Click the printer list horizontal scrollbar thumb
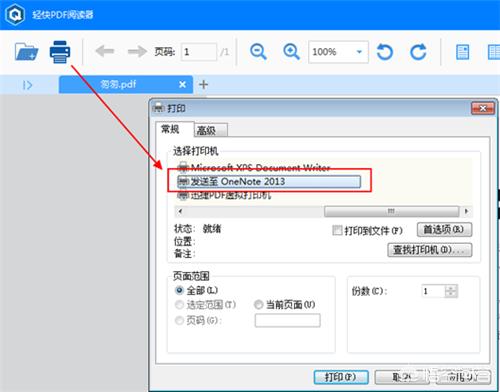The width and height of the screenshot is (500, 392). [391, 211]
